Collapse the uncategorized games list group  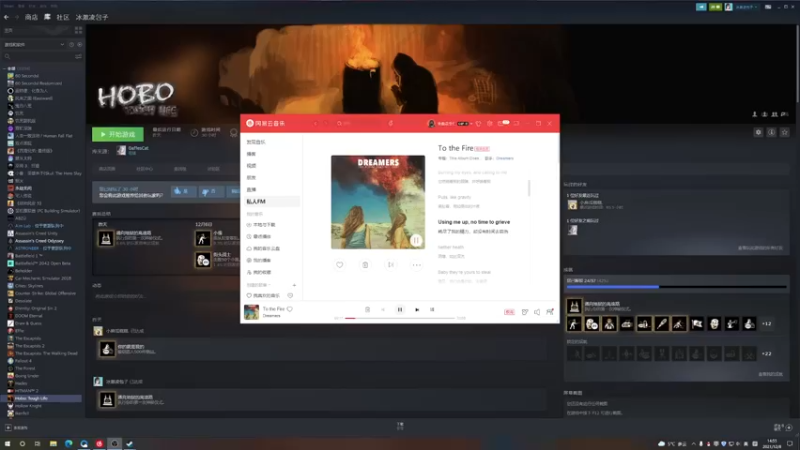(x=5, y=68)
